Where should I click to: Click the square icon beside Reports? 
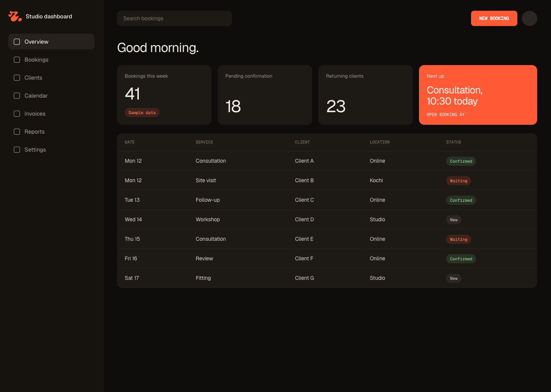click(x=17, y=132)
